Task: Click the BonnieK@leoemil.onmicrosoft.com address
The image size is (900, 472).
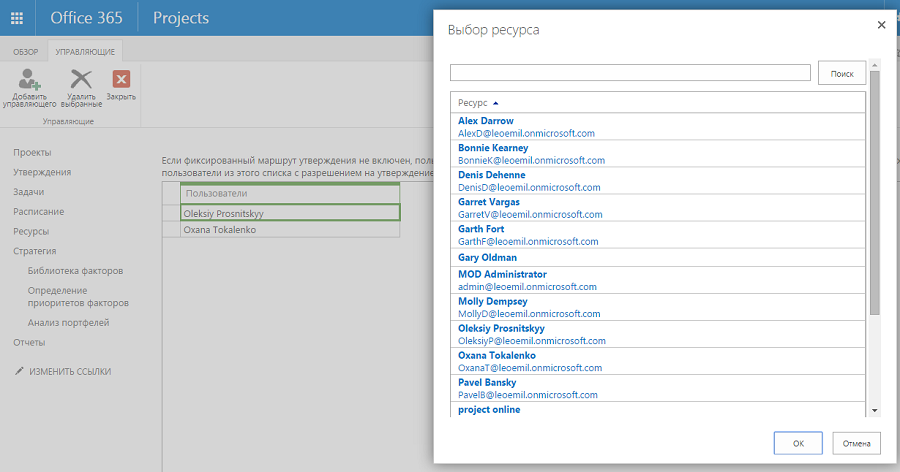Action: tap(532, 160)
